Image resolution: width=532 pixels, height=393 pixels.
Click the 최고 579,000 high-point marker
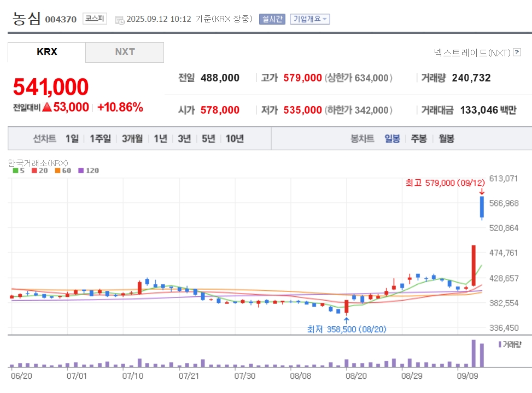[x=445, y=183]
